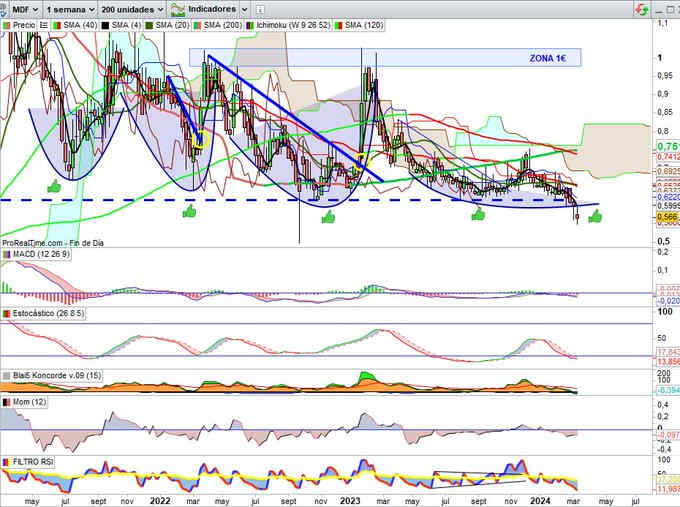This screenshot has width=680, height=507.
Task: Click the SMA (200) color swatch
Action: (x=197, y=26)
